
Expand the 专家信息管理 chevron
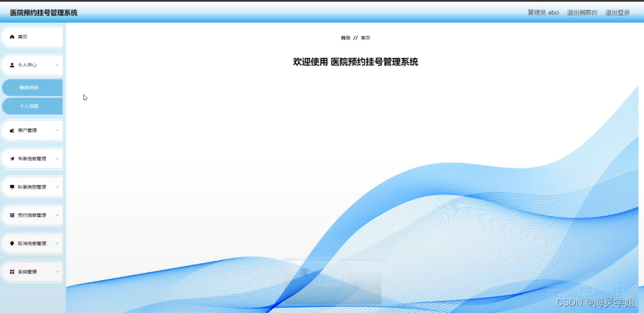pyautogui.click(x=57, y=159)
